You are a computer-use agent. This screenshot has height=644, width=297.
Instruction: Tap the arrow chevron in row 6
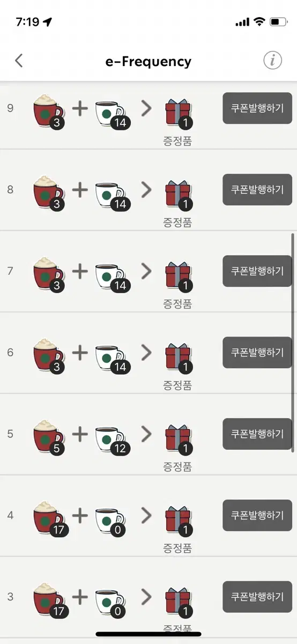(x=146, y=353)
